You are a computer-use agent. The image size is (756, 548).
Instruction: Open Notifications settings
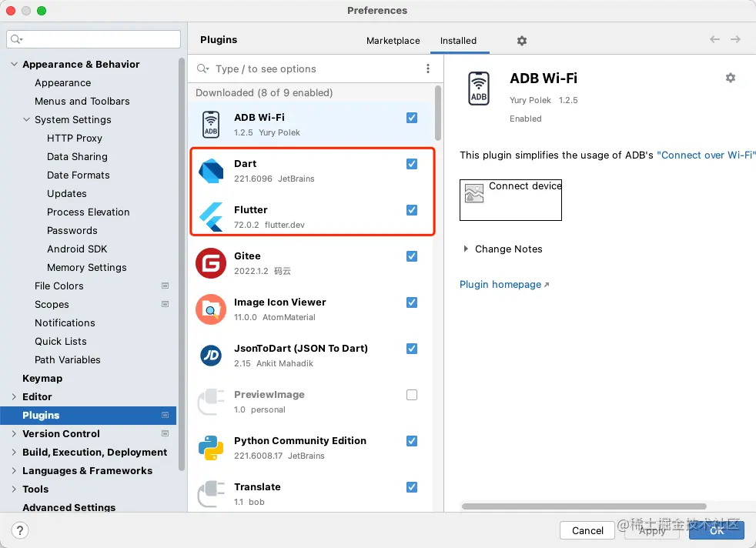(x=65, y=323)
